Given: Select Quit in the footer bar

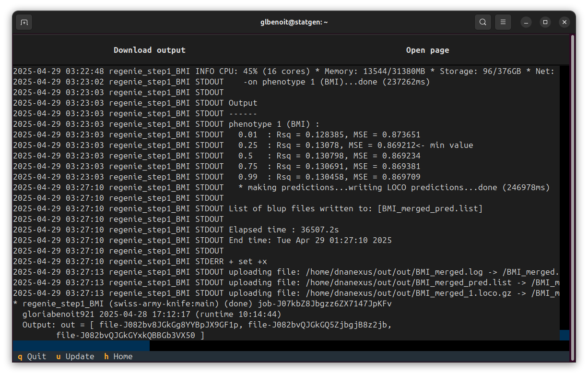Looking at the screenshot, I should pyautogui.click(x=32, y=356).
